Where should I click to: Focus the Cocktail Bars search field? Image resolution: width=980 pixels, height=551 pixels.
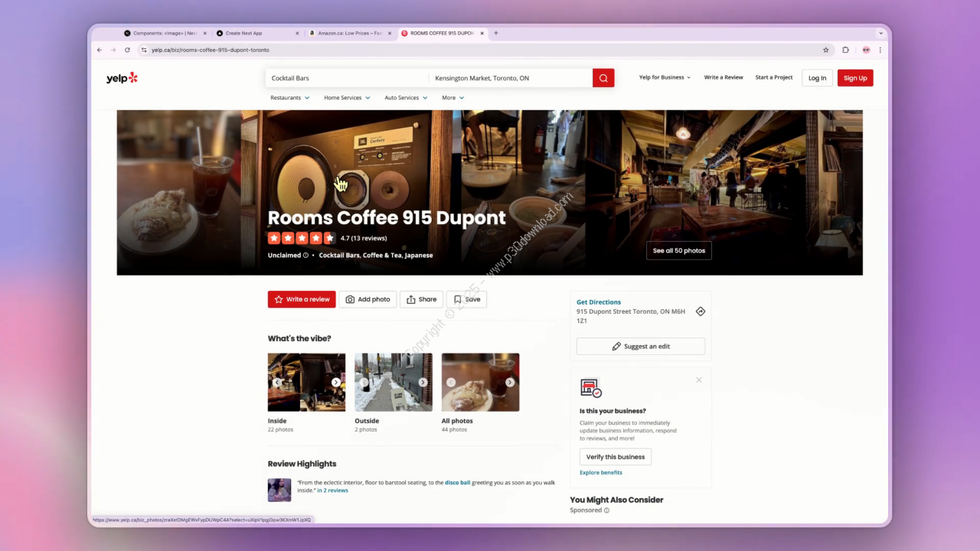click(x=348, y=78)
